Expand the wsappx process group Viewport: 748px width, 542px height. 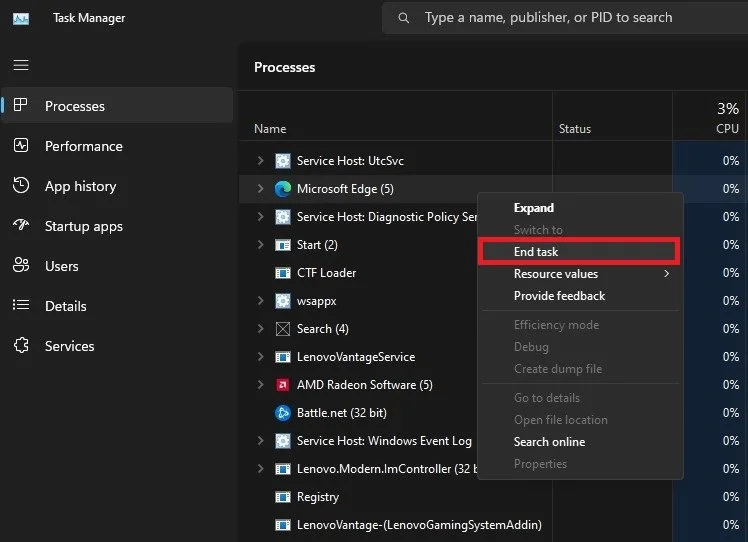(x=260, y=300)
